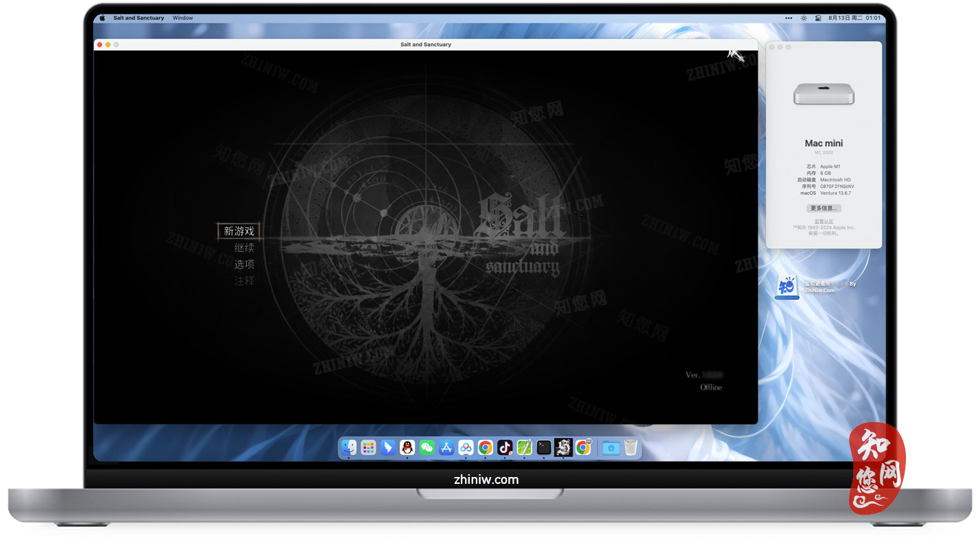Open the green map-and-pen app in the Dock
The height and width of the screenshot is (547, 980).
click(524, 447)
